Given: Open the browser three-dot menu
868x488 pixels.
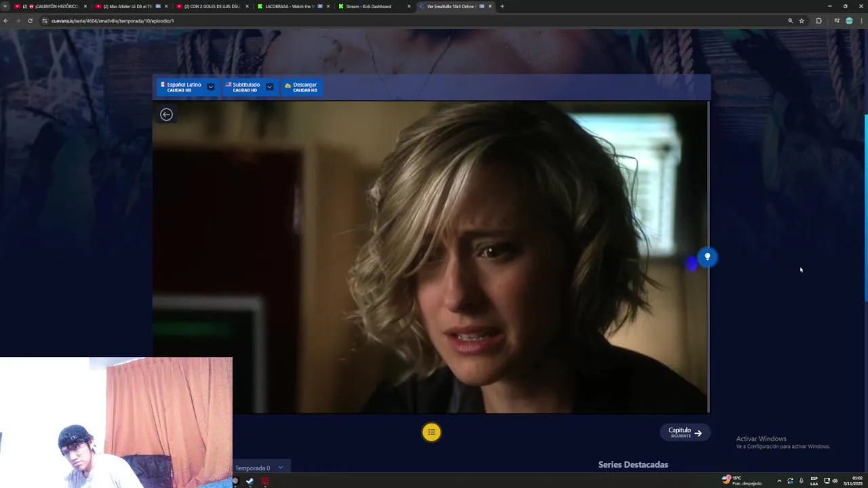Looking at the screenshot, I should click(x=861, y=21).
